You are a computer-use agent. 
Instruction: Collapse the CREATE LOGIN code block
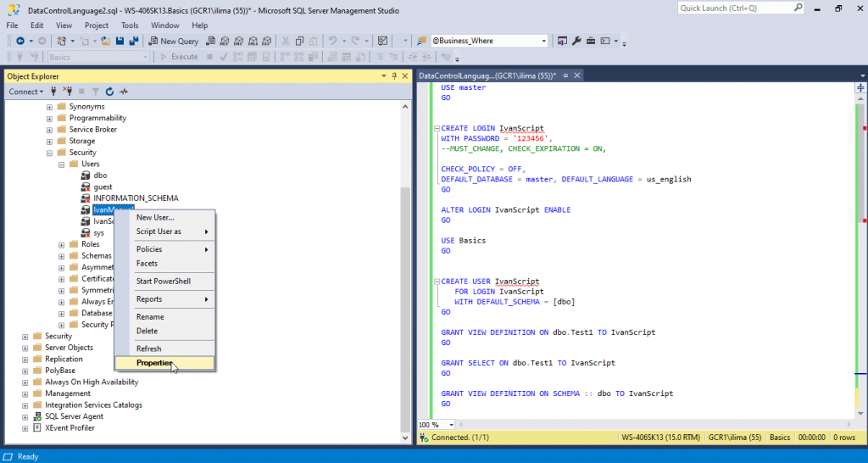point(437,129)
